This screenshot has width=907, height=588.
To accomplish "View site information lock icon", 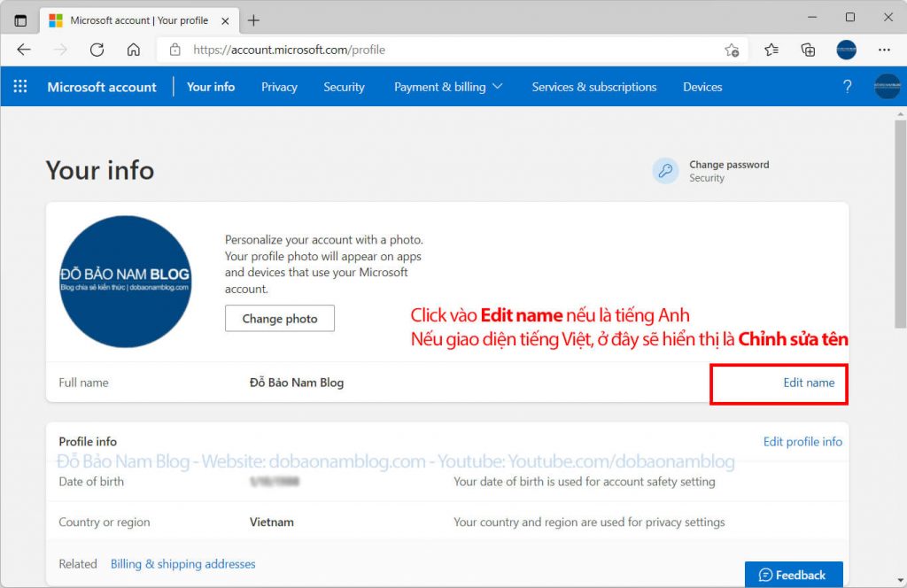I will click(174, 50).
